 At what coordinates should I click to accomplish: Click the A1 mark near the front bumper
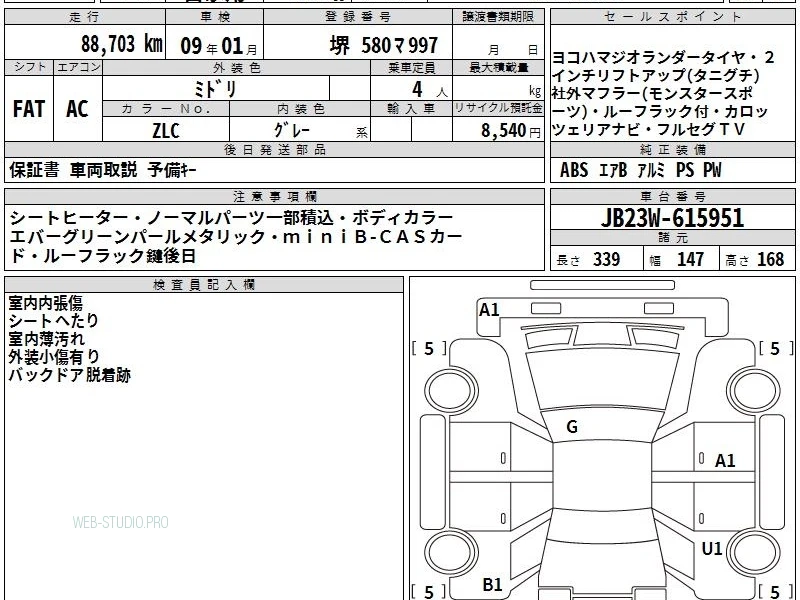tap(489, 309)
